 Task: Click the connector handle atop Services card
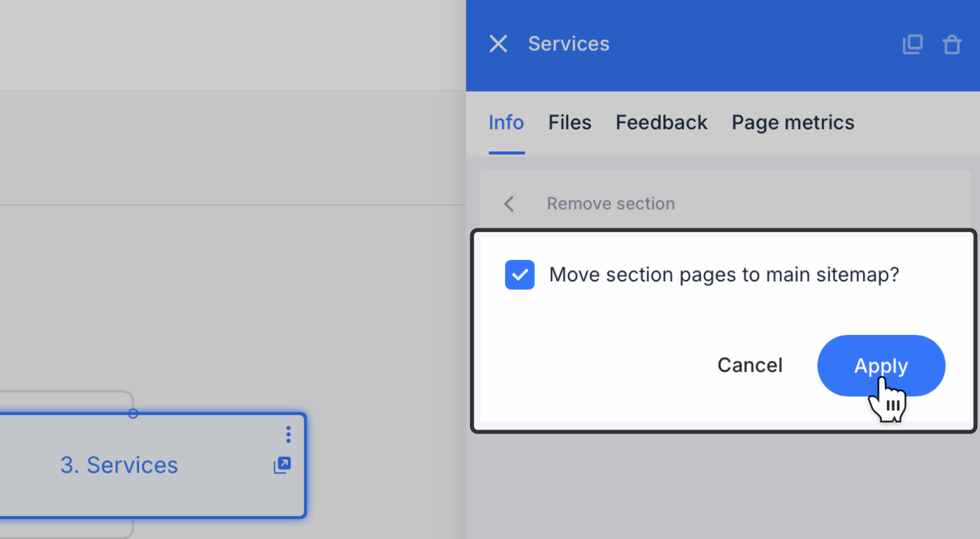click(133, 413)
